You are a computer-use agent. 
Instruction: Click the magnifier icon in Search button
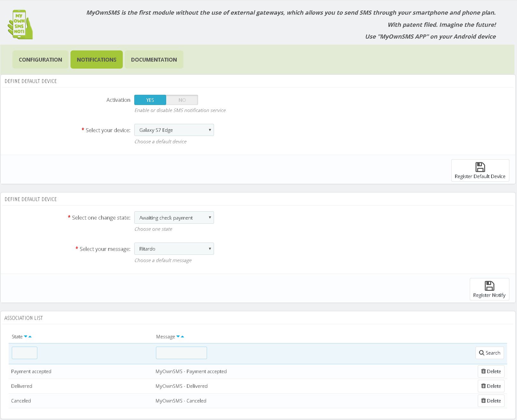coord(482,353)
